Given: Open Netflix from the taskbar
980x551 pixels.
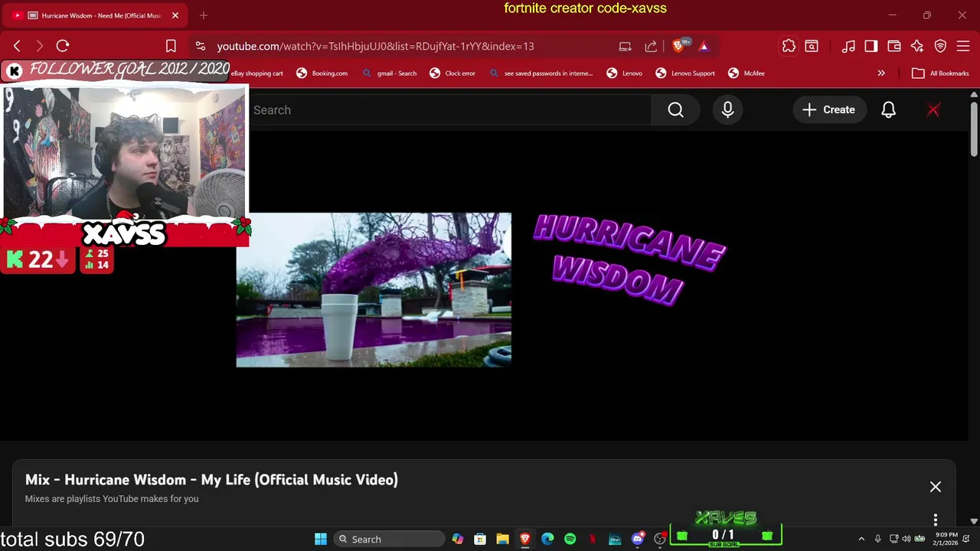Looking at the screenshot, I should point(593,540).
